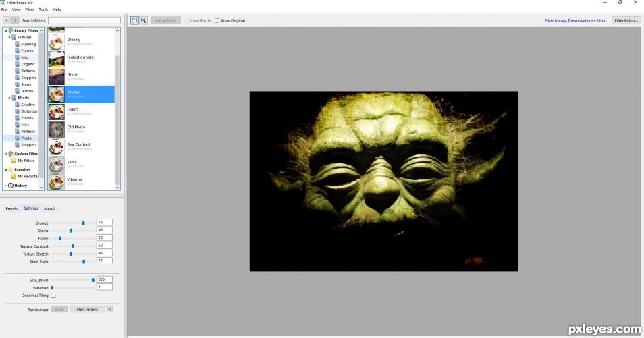Open the Filter Editor button
This screenshot has width=644, height=338.
pos(626,20)
